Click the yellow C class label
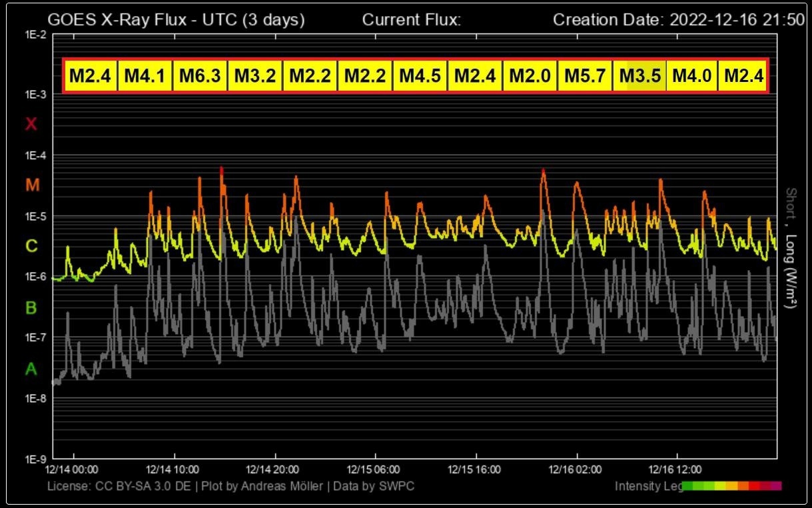Image resolution: width=812 pixels, height=508 pixels. 31,247
